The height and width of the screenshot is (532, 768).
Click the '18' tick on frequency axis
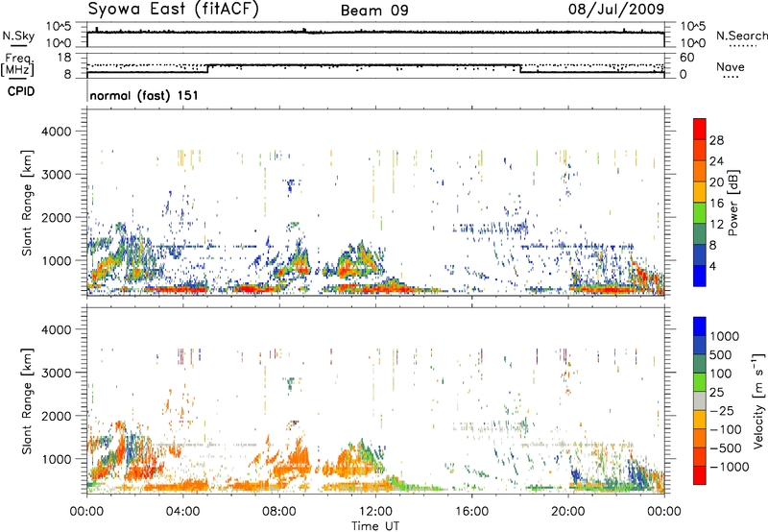64,58
